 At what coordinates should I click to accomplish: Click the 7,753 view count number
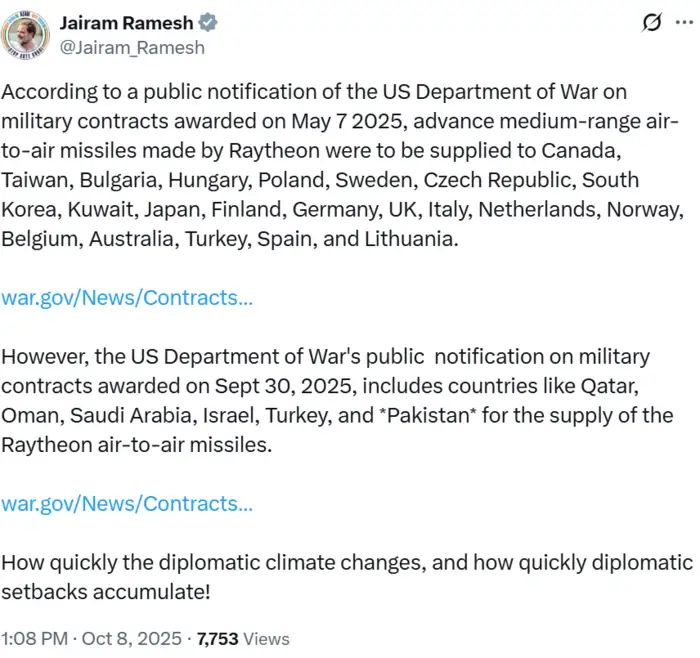click(x=218, y=638)
